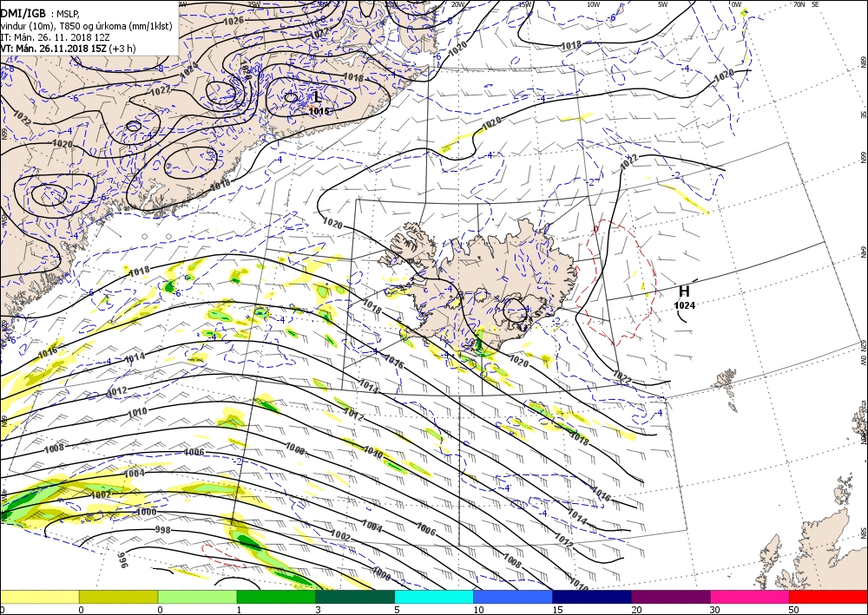Click the 'L' low pressure marker over Greenland
The width and height of the screenshot is (868, 615).
[316, 97]
